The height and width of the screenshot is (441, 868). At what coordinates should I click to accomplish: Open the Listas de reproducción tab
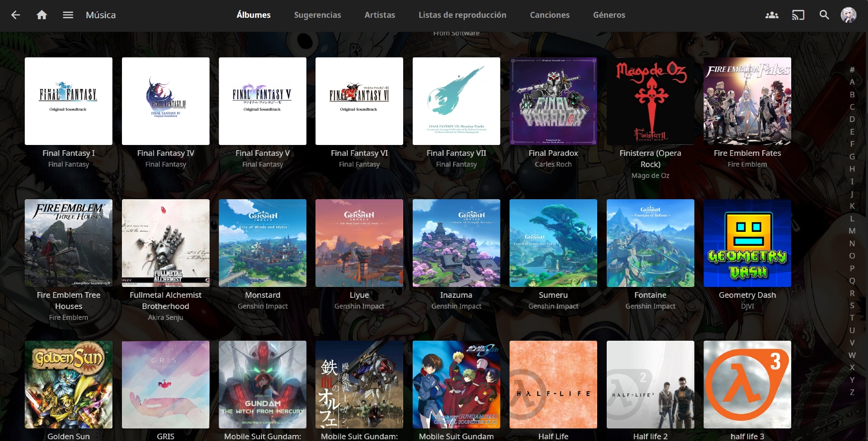(x=462, y=15)
